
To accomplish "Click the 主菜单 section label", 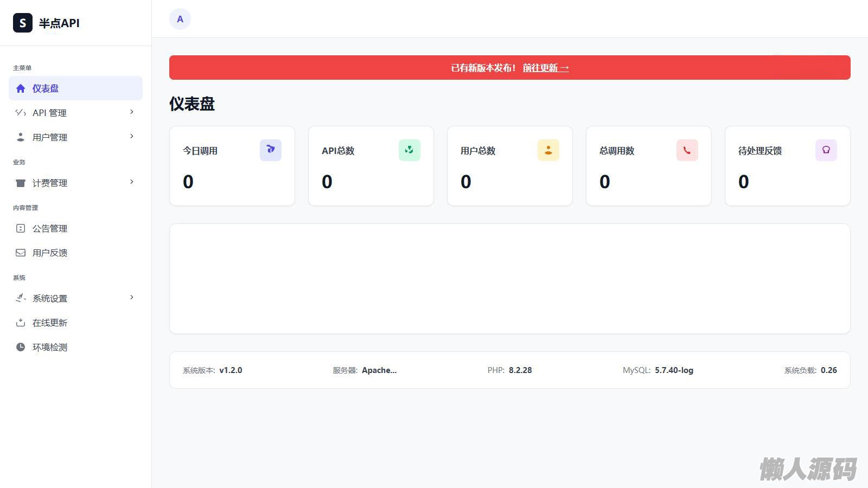I will (22, 68).
